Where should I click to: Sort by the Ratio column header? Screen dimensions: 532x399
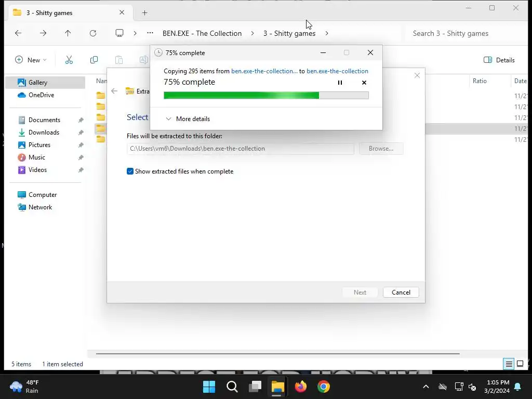[480, 81]
